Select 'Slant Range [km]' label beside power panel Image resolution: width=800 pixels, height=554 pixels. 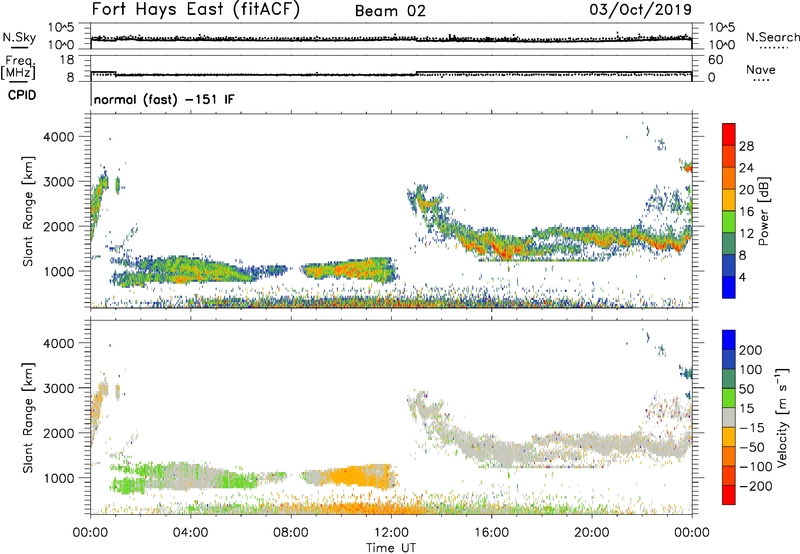[28, 211]
